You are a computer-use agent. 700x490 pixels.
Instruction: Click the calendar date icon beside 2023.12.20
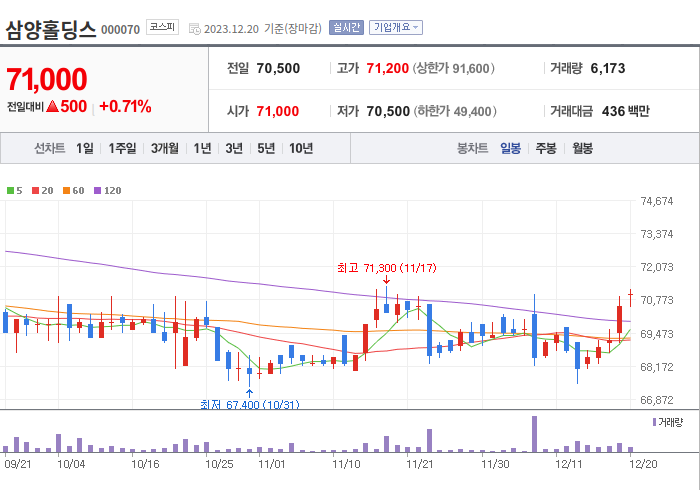click(195, 29)
